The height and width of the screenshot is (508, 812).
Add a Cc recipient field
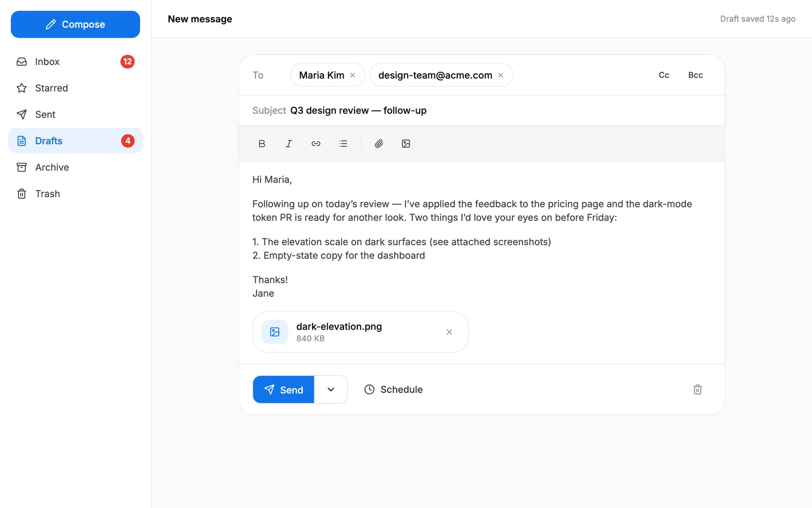point(664,75)
